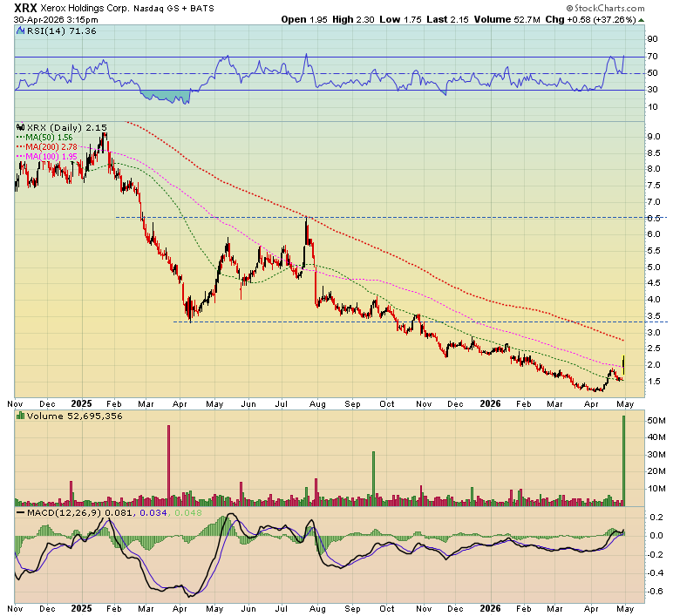Click the 30-Apr-2026 3:15pm timestamp
Screen dimensions: 680x616
pyautogui.click(x=56, y=19)
